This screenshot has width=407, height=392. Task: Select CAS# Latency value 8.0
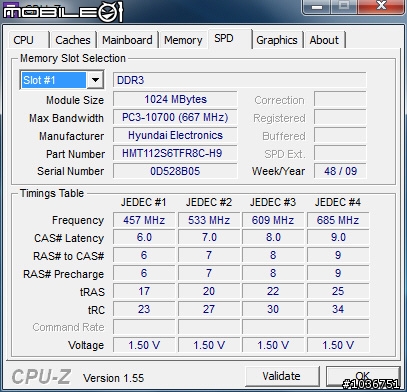coord(273,238)
